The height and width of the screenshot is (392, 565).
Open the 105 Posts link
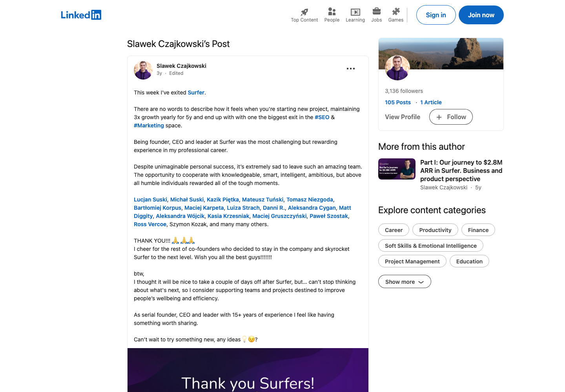pos(398,102)
